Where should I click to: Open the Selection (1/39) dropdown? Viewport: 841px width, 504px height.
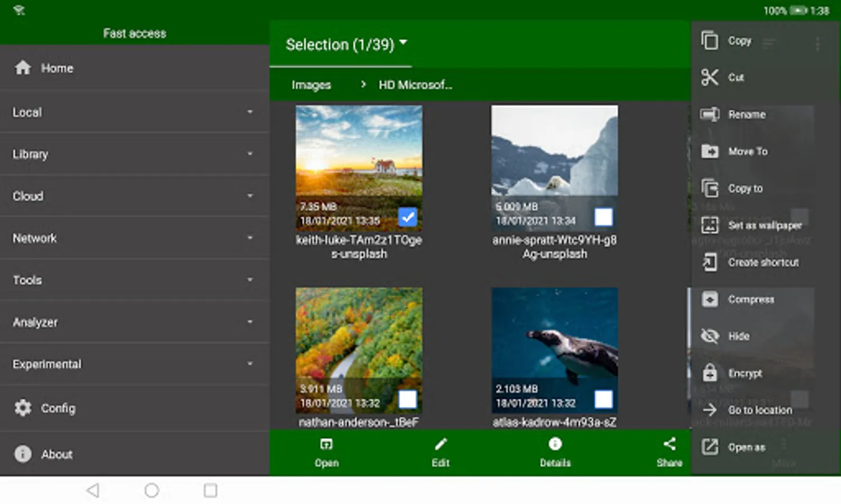pos(346,44)
